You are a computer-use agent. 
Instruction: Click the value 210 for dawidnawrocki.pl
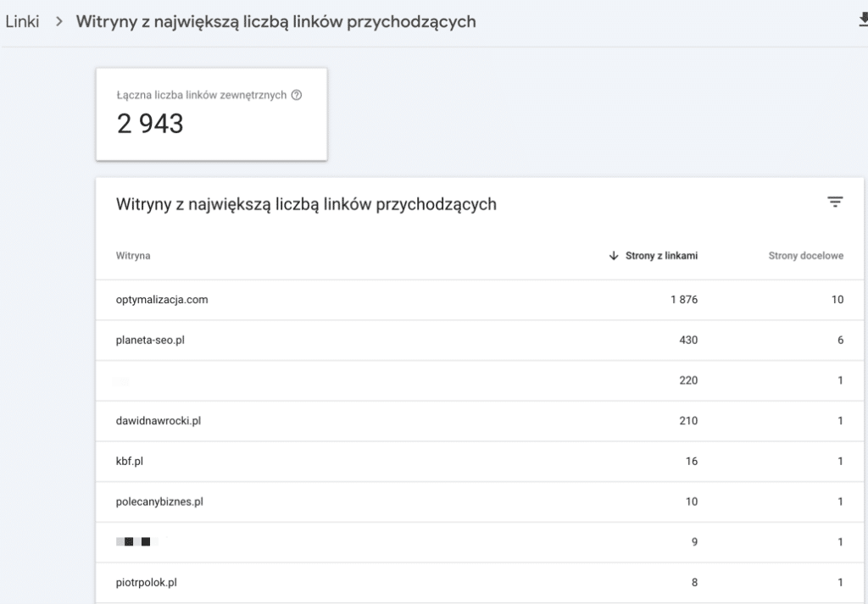[688, 421]
